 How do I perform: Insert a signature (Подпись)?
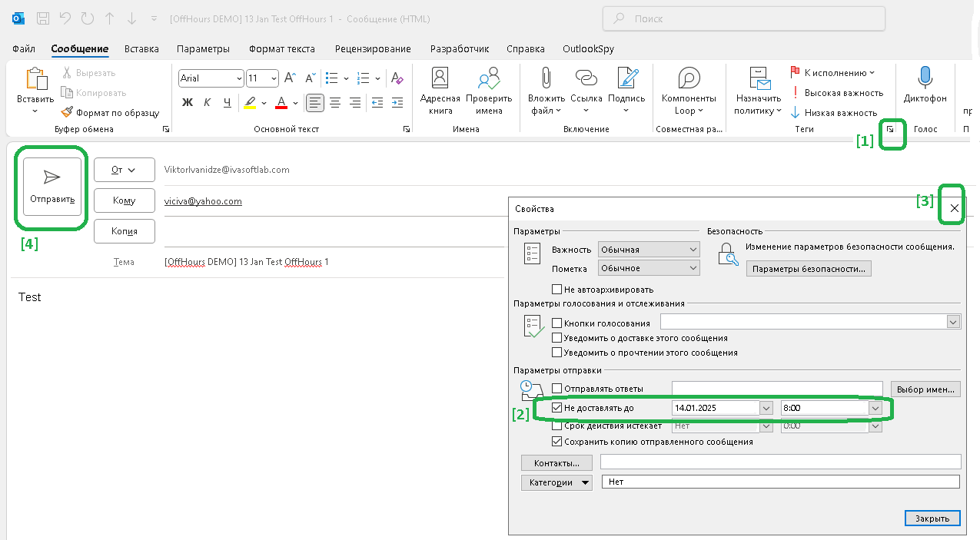click(626, 91)
